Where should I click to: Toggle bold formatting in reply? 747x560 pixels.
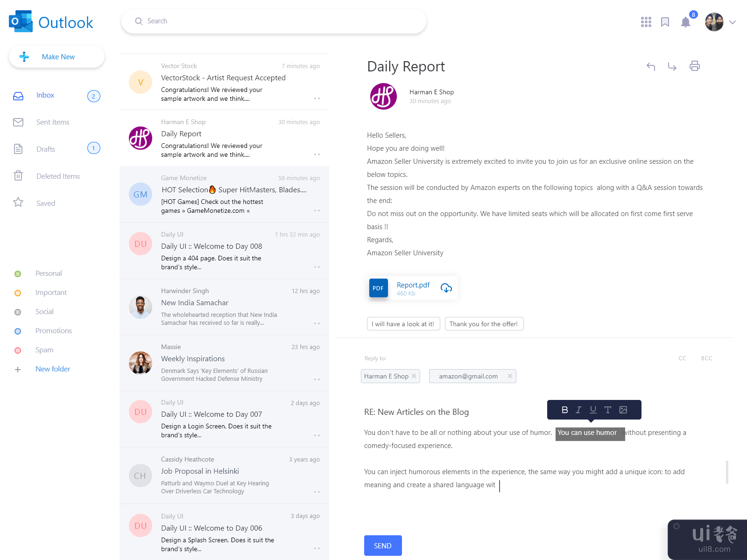tap(564, 410)
